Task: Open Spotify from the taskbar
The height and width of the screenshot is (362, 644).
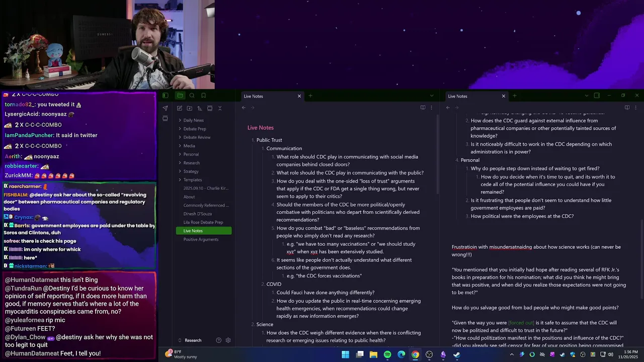Action: pyautogui.click(x=387, y=354)
